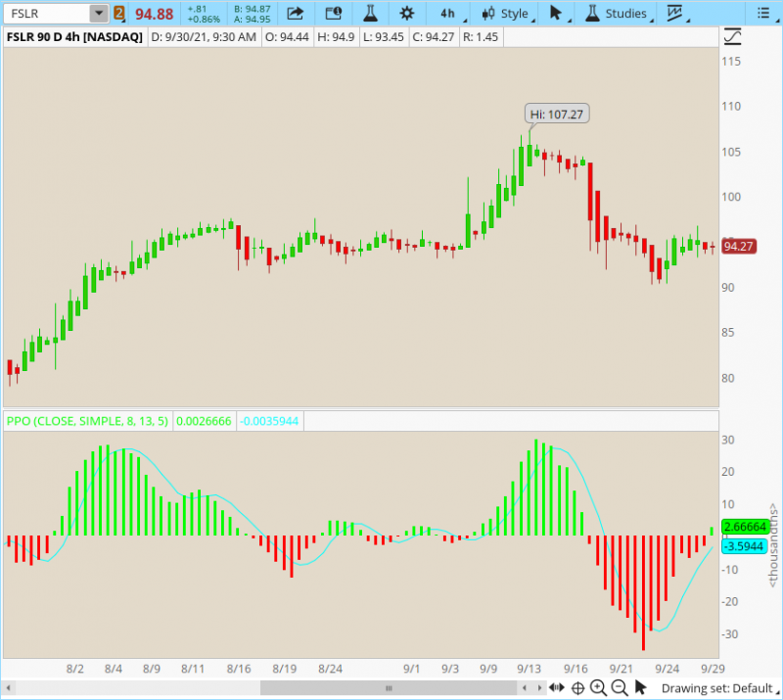Click the PPO study label
The height and width of the screenshot is (700, 783).
point(87,421)
